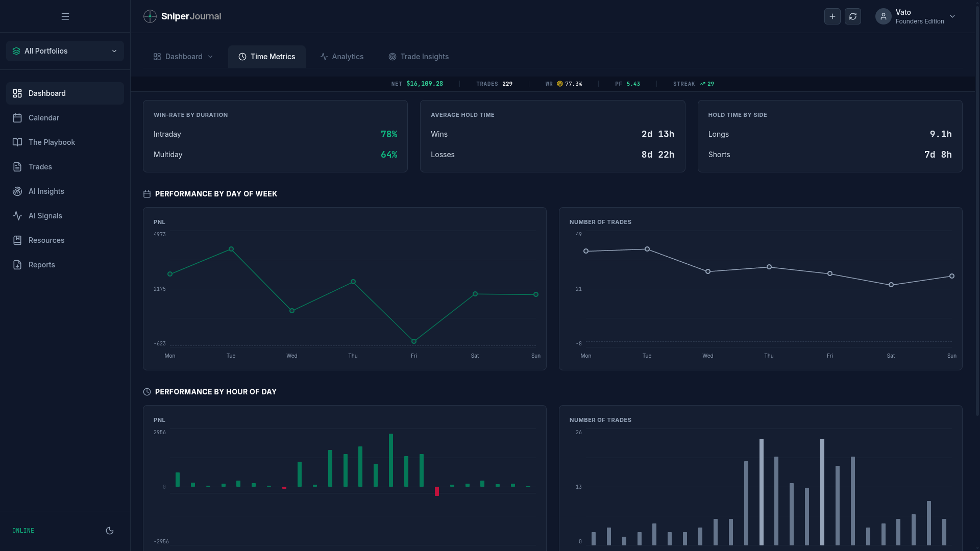980x551 pixels.
Task: Click the Intraday 78% win-rate value
Action: tap(389, 134)
